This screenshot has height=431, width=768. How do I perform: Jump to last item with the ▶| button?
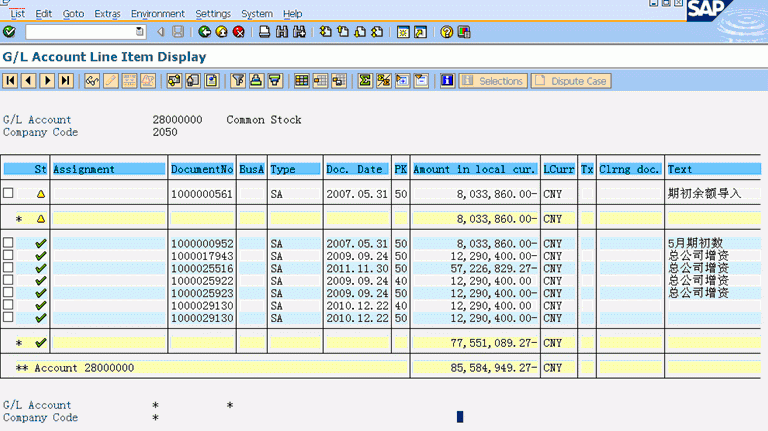click(66, 80)
